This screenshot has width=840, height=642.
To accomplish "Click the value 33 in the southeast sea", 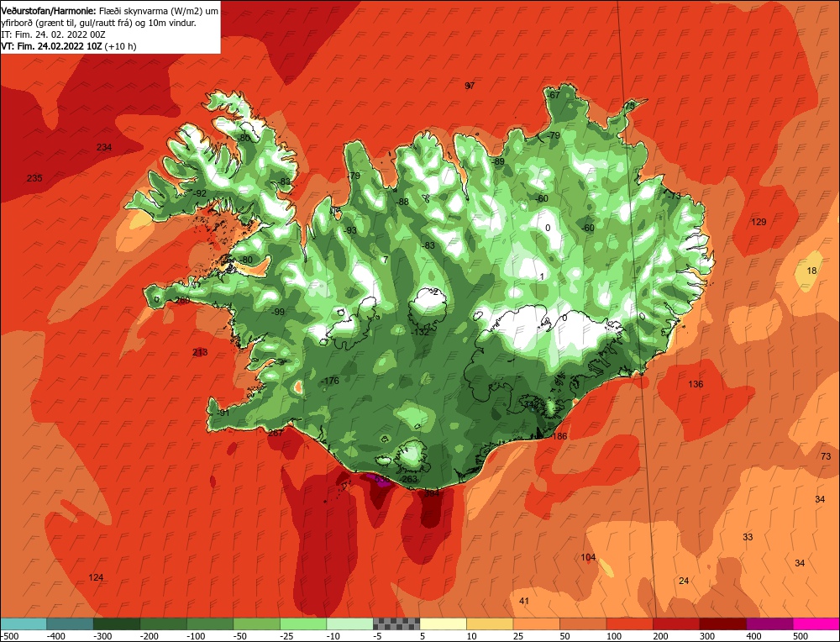I will pos(748,537).
